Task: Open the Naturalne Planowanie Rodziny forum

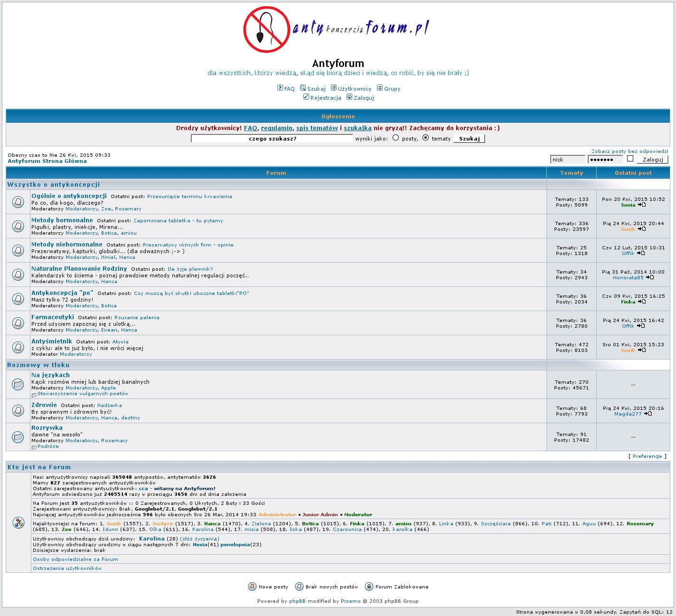Action: 79,269
